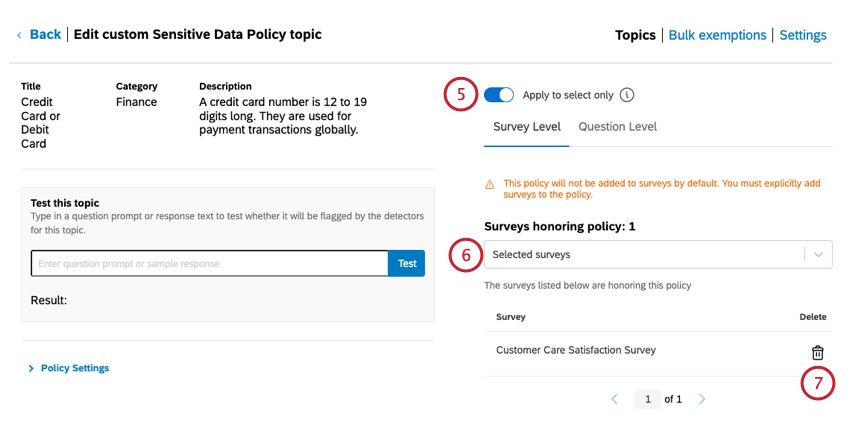The width and height of the screenshot is (850, 425).
Task: Click the back chevron arrow icon
Action: tap(18, 35)
